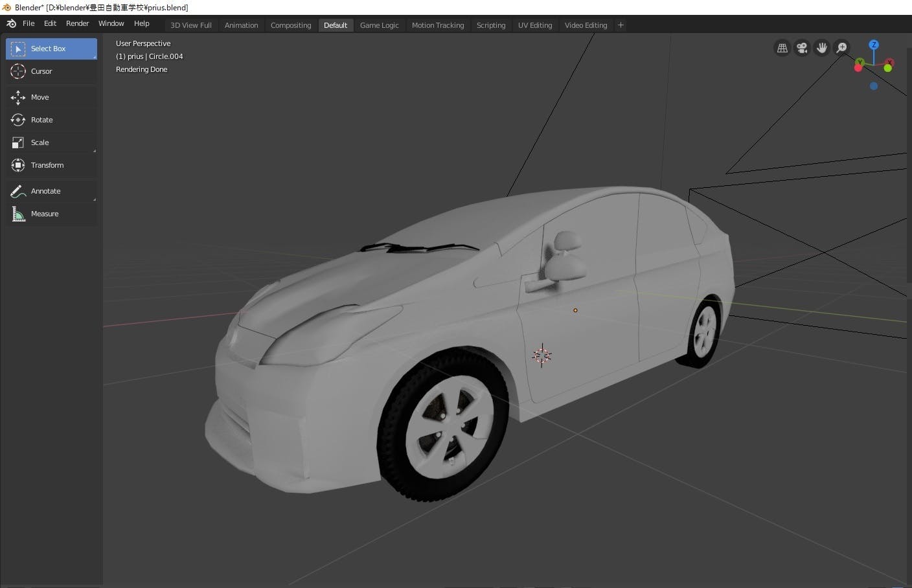Open the File menu

point(28,23)
